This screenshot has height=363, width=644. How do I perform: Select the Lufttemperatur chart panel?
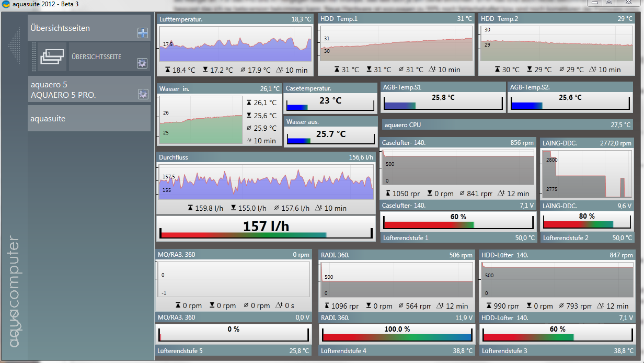click(x=235, y=45)
